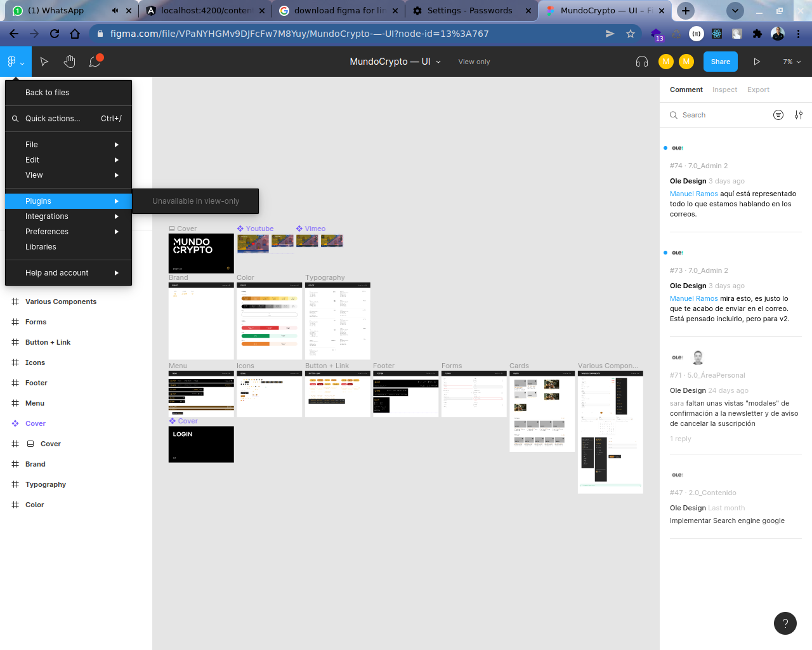
Task: Select the Hand tool
Action: (70, 62)
